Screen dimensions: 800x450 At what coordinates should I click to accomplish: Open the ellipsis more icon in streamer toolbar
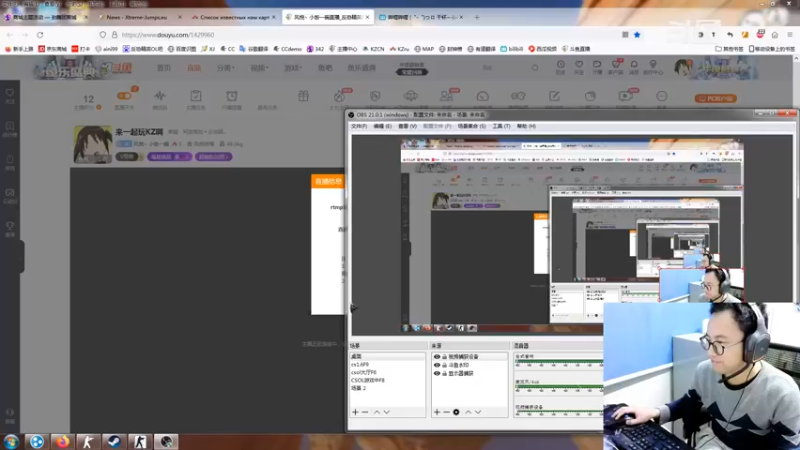662,98
